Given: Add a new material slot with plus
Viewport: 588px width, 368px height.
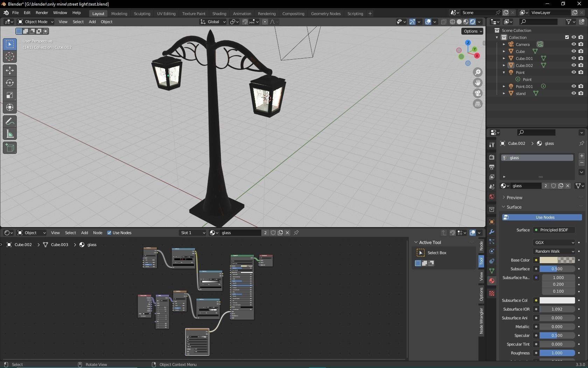Looking at the screenshot, I should pyautogui.click(x=582, y=156).
